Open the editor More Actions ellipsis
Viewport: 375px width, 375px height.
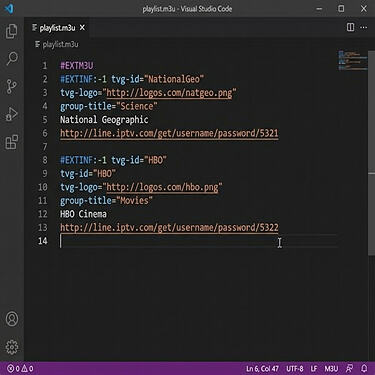tap(364, 27)
